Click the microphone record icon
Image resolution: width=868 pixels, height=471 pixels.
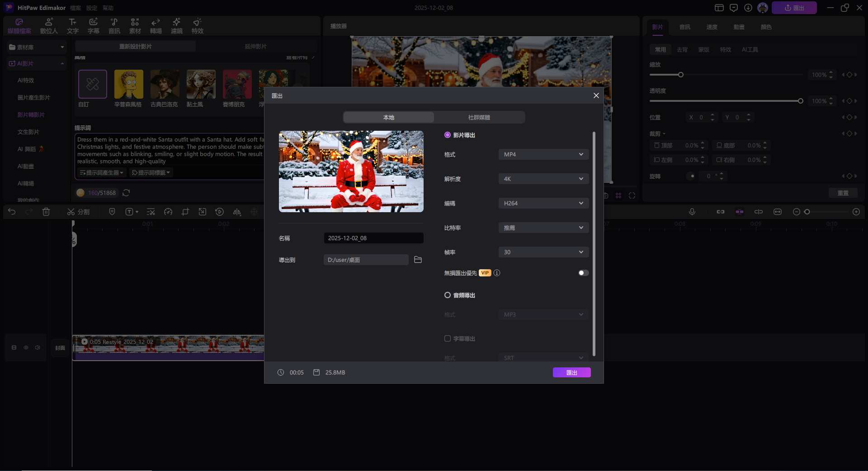coord(692,212)
